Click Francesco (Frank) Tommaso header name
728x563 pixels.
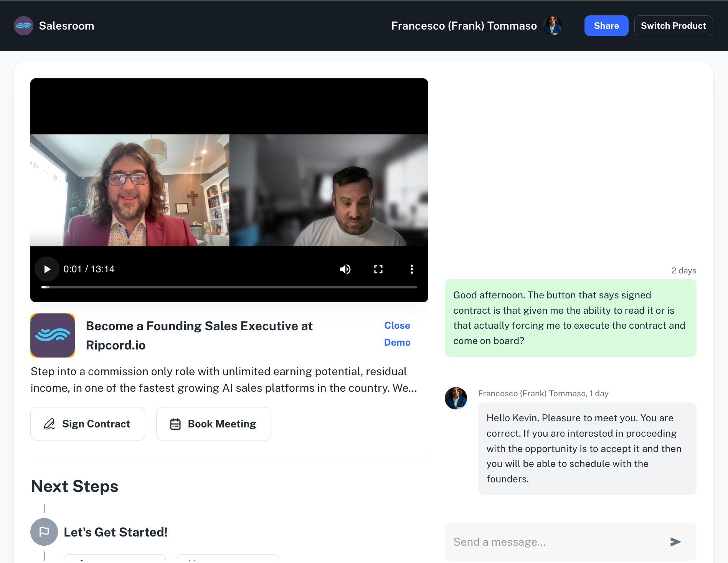click(x=464, y=26)
